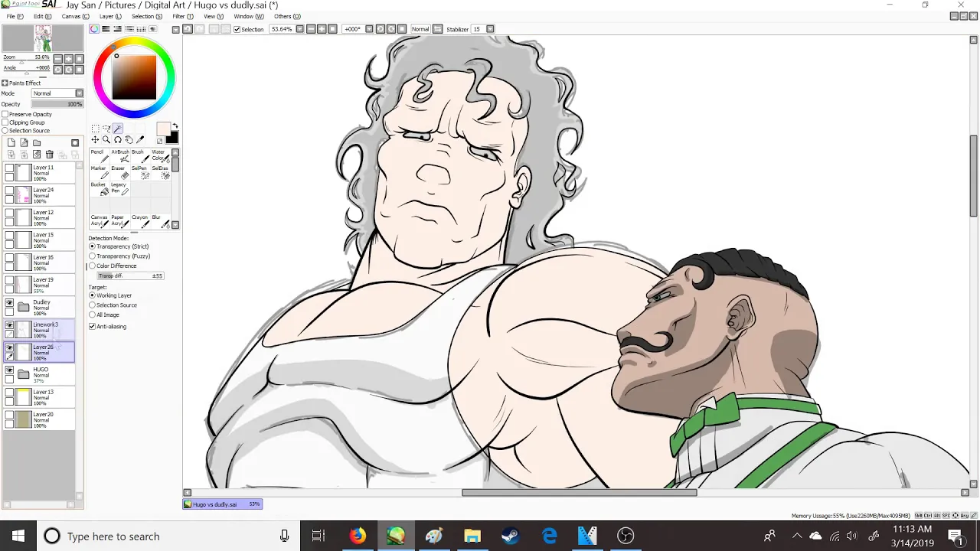
Task: Select the Canvas Acryl brush
Action: pos(98,220)
